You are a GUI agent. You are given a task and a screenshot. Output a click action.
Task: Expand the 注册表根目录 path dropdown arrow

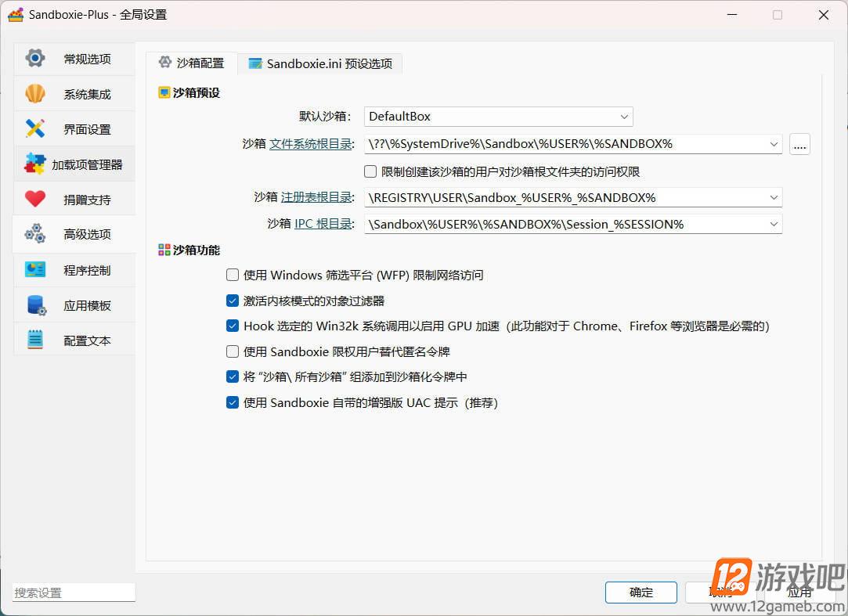(x=774, y=197)
